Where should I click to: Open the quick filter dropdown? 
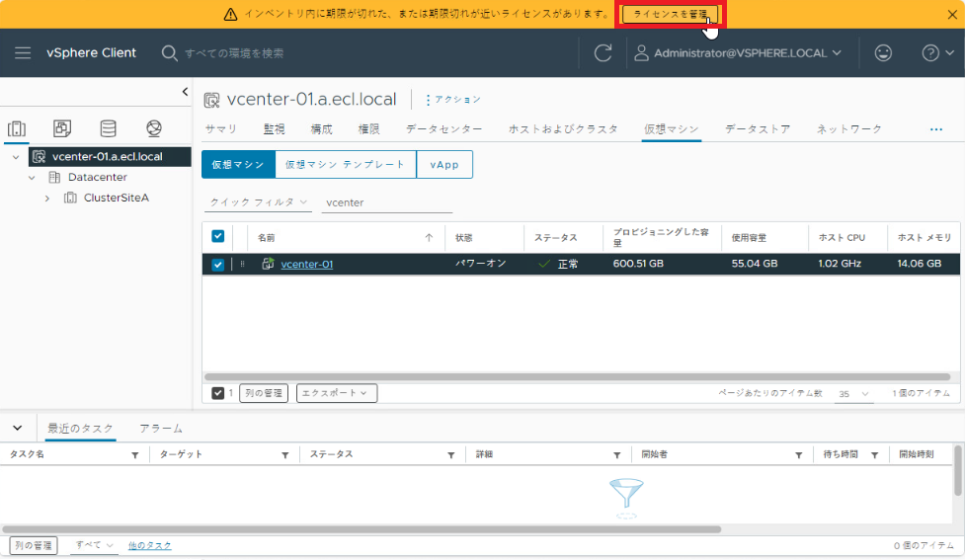pyautogui.click(x=258, y=202)
